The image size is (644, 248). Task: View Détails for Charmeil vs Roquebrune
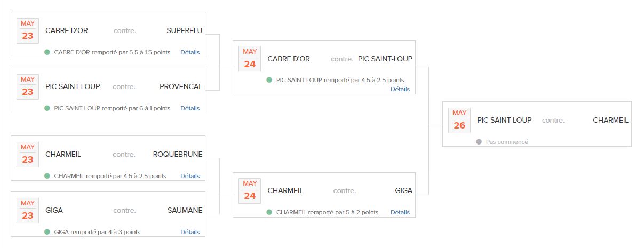point(190,176)
